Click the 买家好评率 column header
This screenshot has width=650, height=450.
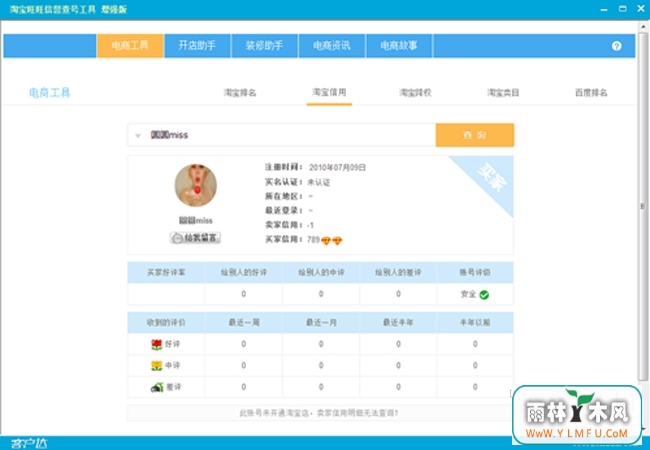pyautogui.click(x=166, y=273)
